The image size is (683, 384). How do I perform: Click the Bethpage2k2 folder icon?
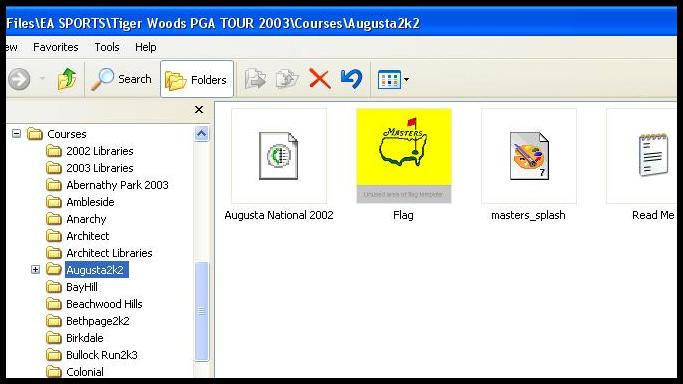(x=54, y=320)
